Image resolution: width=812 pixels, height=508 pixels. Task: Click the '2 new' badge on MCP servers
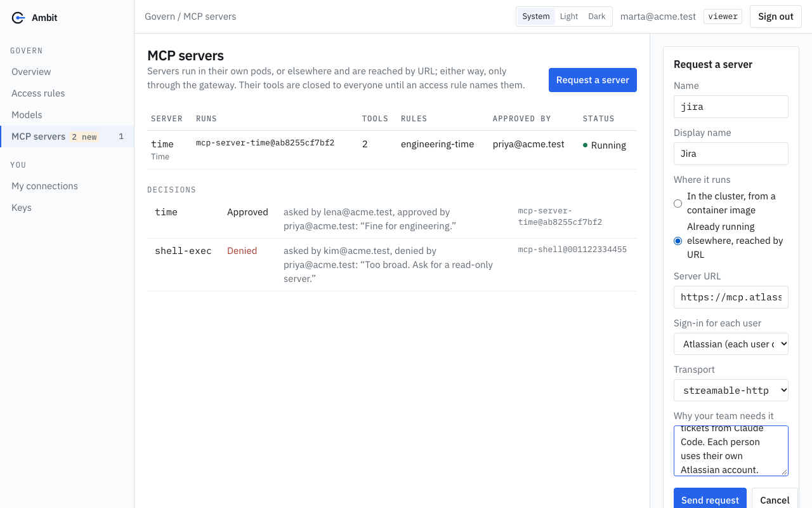84,137
